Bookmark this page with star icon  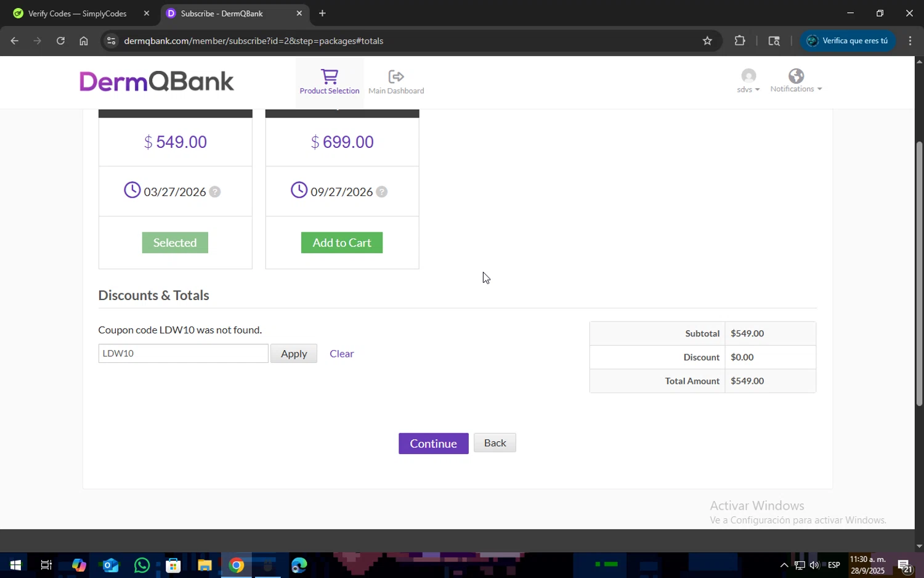707,41
